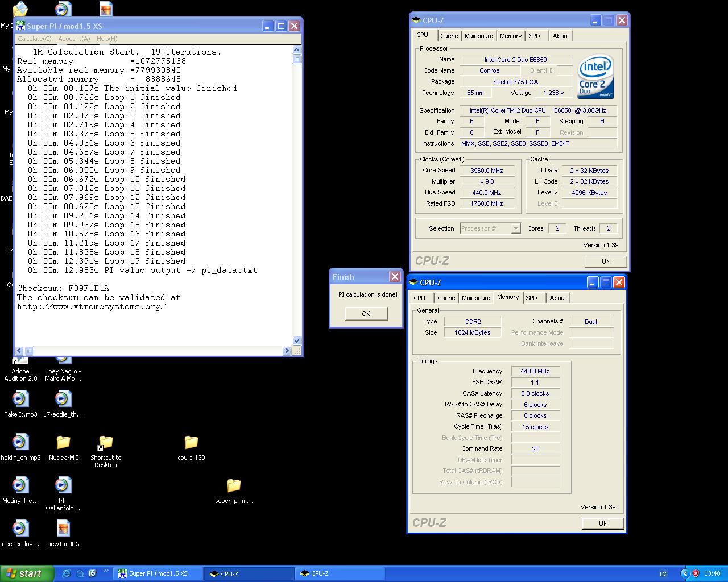The height and width of the screenshot is (582, 728).
Task: Open the NuclearMC folder
Action: point(63,447)
